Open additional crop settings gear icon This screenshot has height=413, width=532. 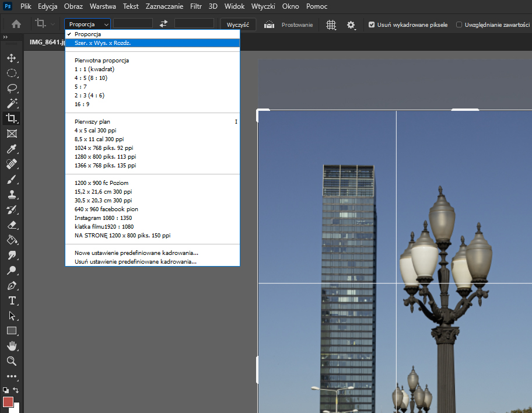pos(351,24)
